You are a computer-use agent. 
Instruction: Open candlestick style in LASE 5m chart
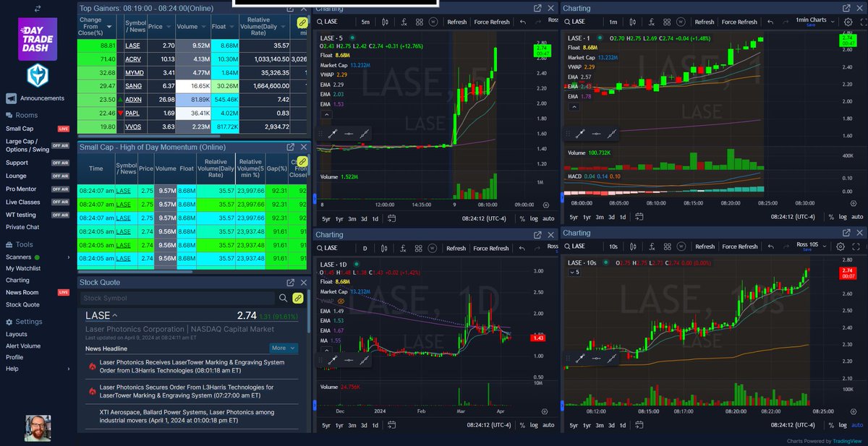384,22
